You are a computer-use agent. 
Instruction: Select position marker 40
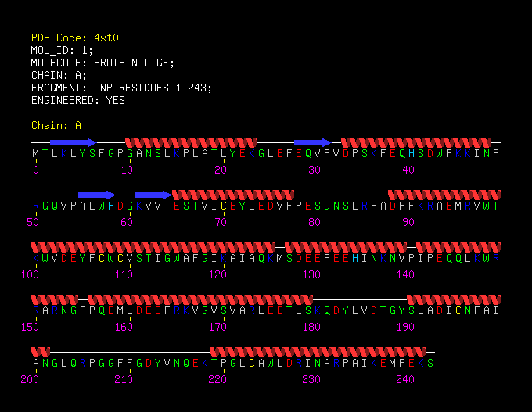tap(408, 170)
